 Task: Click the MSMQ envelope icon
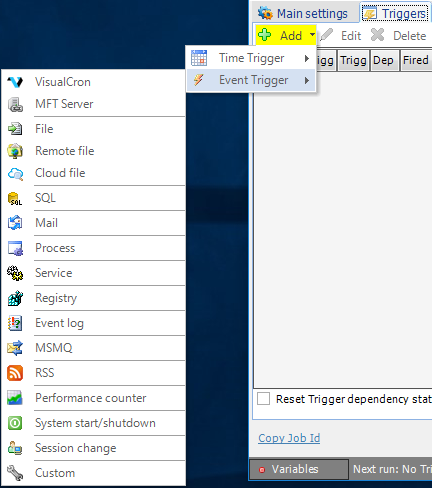tap(15, 348)
